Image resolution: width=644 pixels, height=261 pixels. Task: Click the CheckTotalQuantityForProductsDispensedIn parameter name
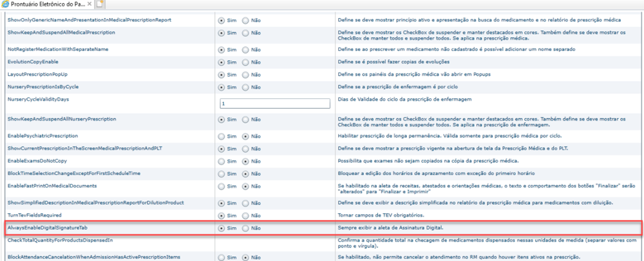coord(61,239)
